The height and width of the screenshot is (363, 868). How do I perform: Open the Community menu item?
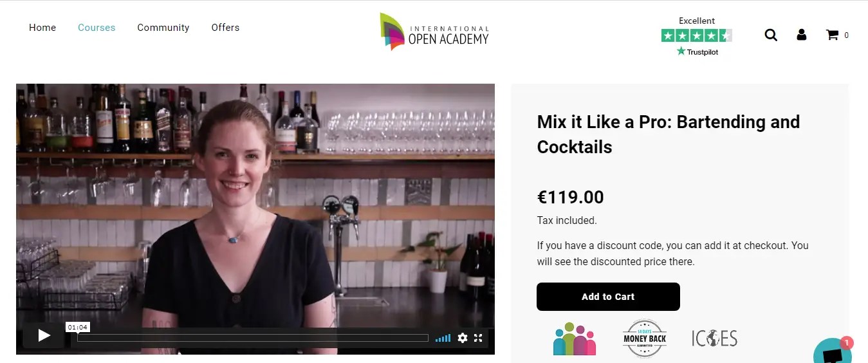(163, 28)
